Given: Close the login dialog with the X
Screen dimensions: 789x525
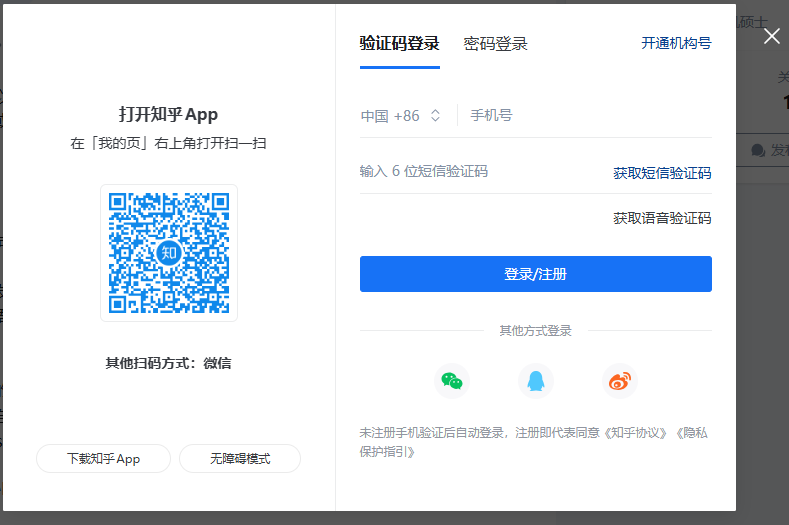Looking at the screenshot, I should coord(772,37).
